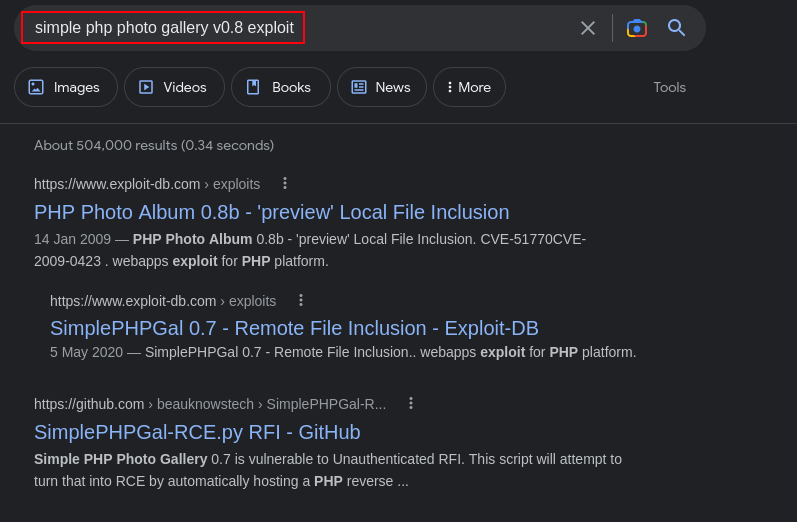Open search by image camera icon
Viewport: 797px width, 522px height.
pyautogui.click(x=636, y=28)
